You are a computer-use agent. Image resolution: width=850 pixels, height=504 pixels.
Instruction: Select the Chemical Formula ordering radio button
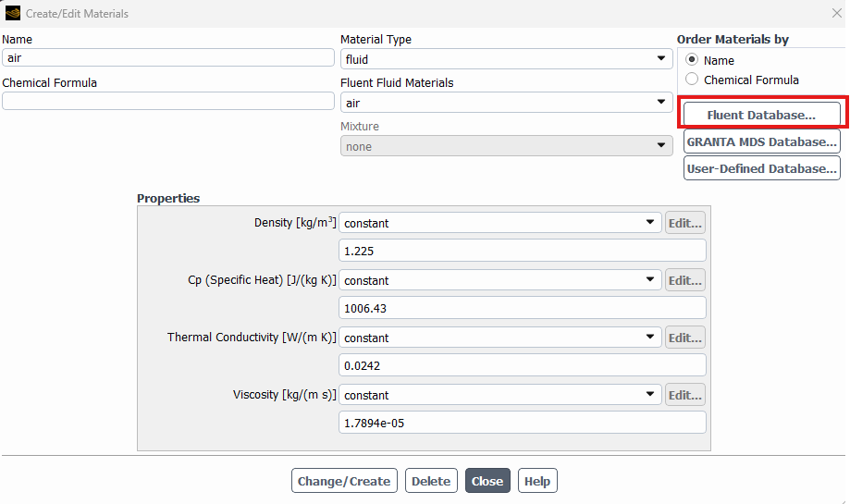coord(692,80)
